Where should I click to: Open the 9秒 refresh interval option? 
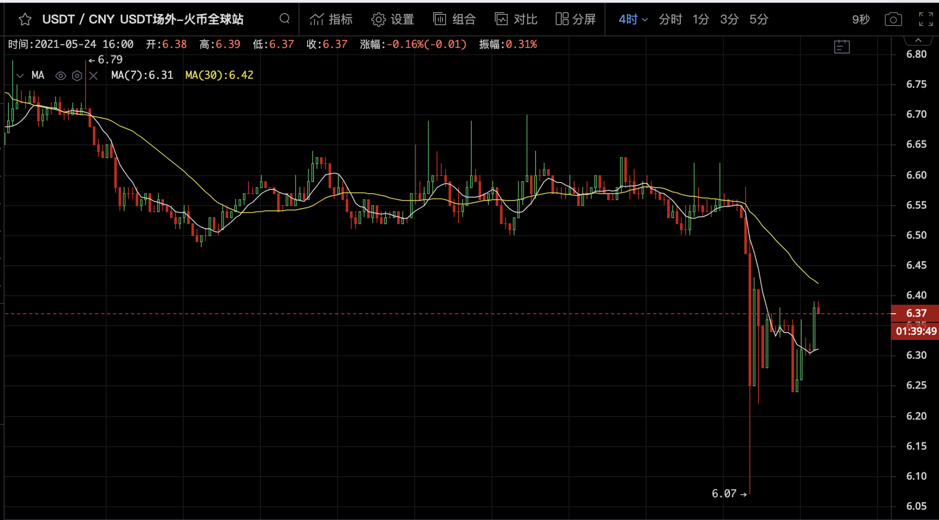coord(860,19)
